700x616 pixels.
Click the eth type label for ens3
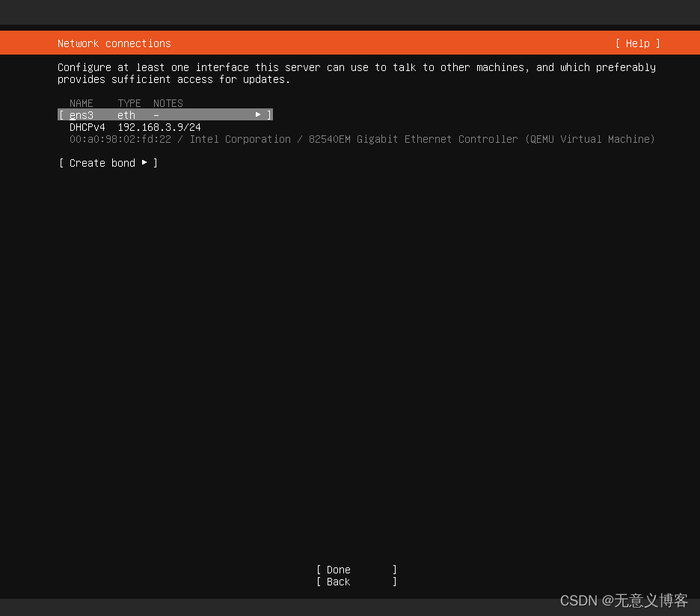pyautogui.click(x=126, y=114)
